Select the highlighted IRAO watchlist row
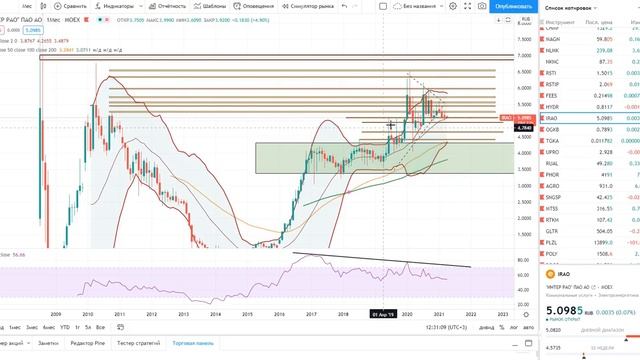Viewport: 640px width, 360px height. (x=590, y=118)
